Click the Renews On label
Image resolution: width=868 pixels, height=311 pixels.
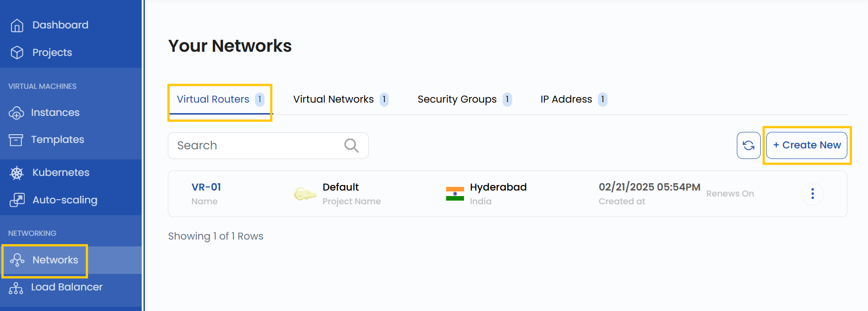click(730, 194)
